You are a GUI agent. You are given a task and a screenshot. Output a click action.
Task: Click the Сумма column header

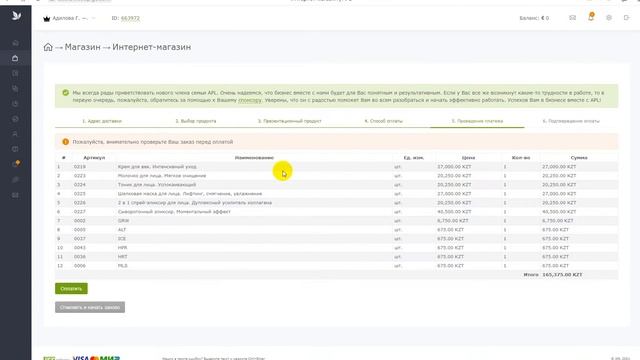click(x=579, y=158)
